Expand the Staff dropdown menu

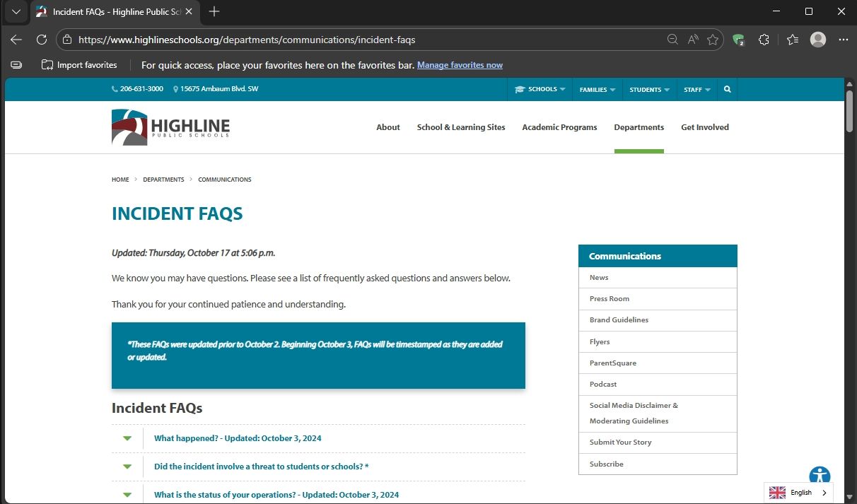click(697, 90)
